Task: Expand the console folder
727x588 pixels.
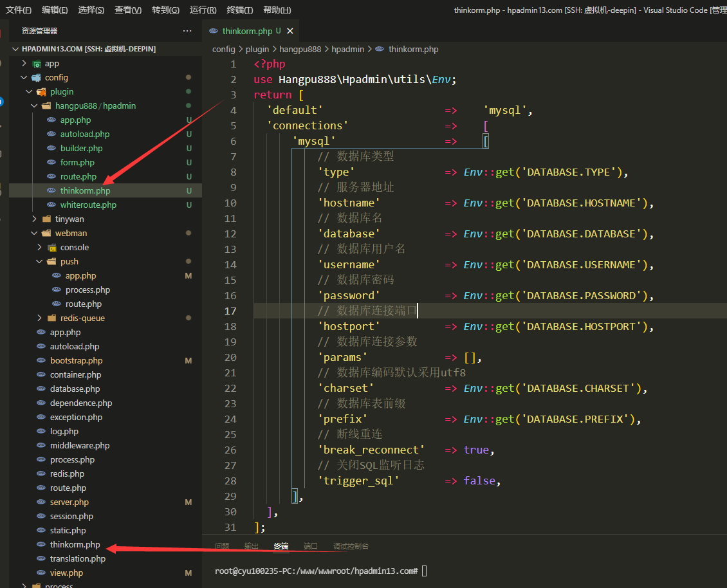Action: tap(39, 247)
